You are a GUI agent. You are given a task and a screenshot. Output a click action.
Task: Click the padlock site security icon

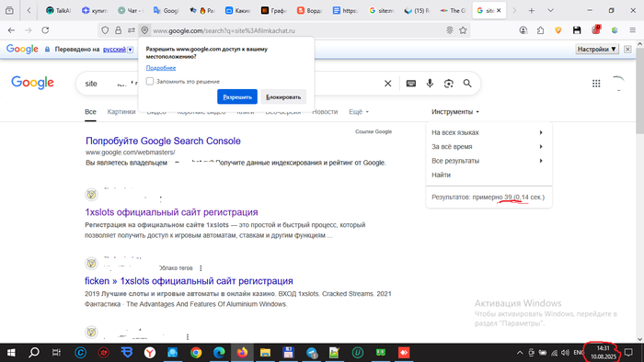[119, 30]
